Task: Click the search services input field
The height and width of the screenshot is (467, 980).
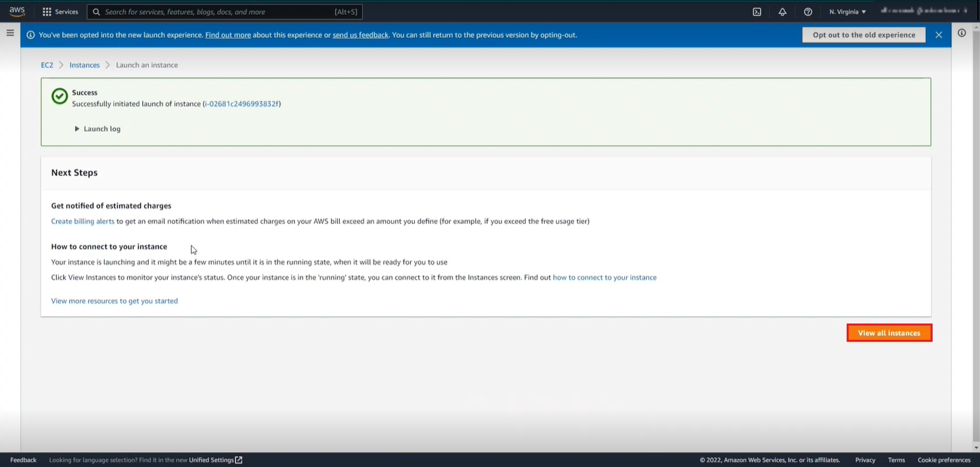Action: [225, 12]
